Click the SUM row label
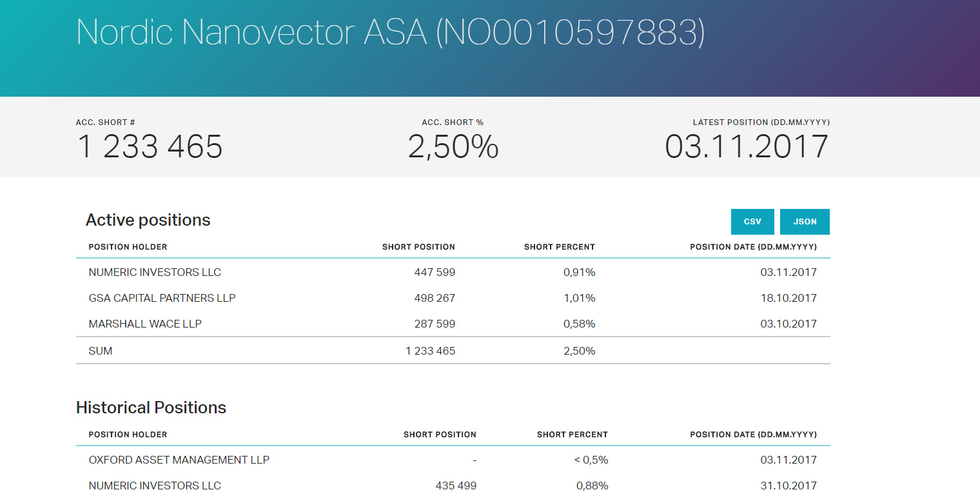980x501 pixels. pyautogui.click(x=101, y=351)
